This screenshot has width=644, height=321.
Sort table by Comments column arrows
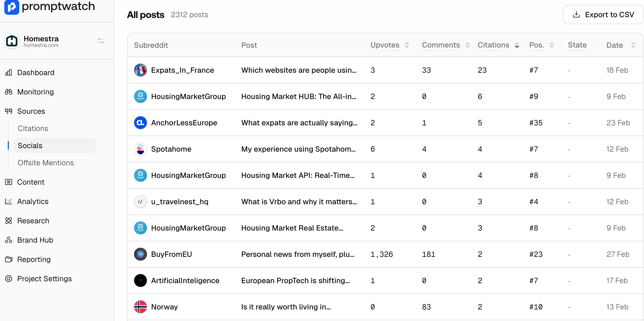coord(467,45)
